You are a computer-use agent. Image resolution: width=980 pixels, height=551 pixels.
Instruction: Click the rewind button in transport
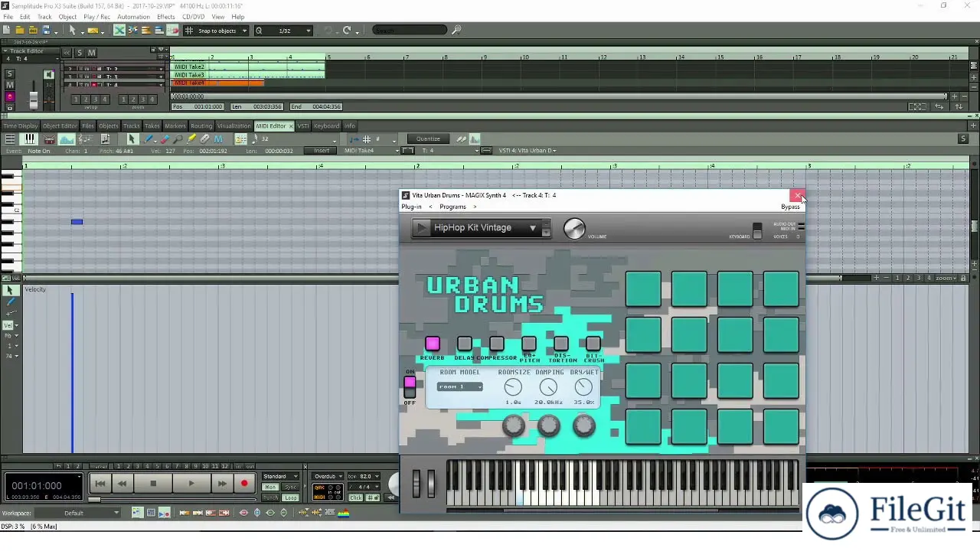coord(122,483)
